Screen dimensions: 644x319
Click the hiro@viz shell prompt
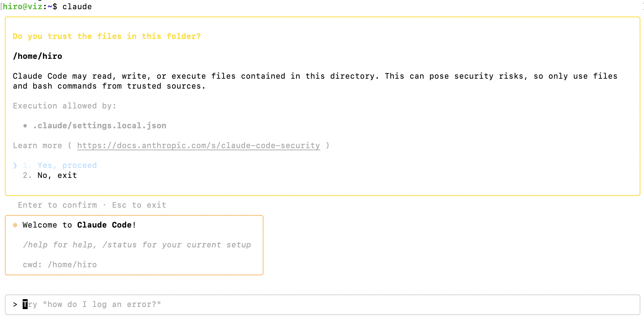[x=22, y=7]
